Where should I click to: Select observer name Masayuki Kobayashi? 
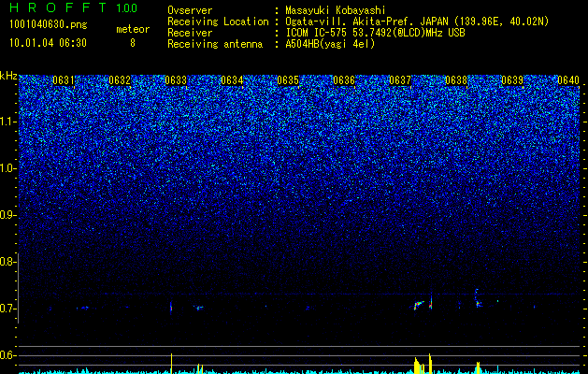pos(336,11)
